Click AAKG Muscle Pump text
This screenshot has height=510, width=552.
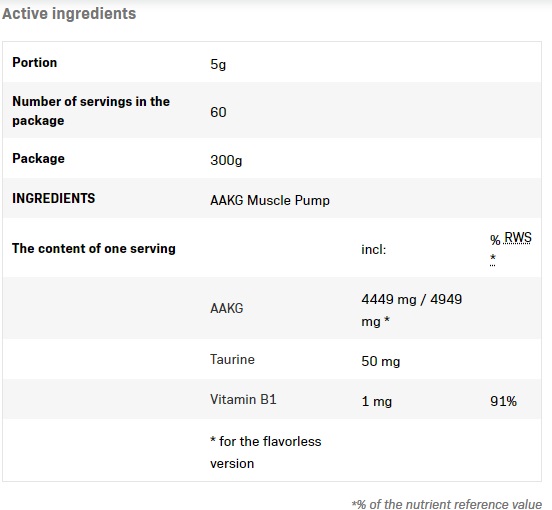pyautogui.click(x=270, y=200)
